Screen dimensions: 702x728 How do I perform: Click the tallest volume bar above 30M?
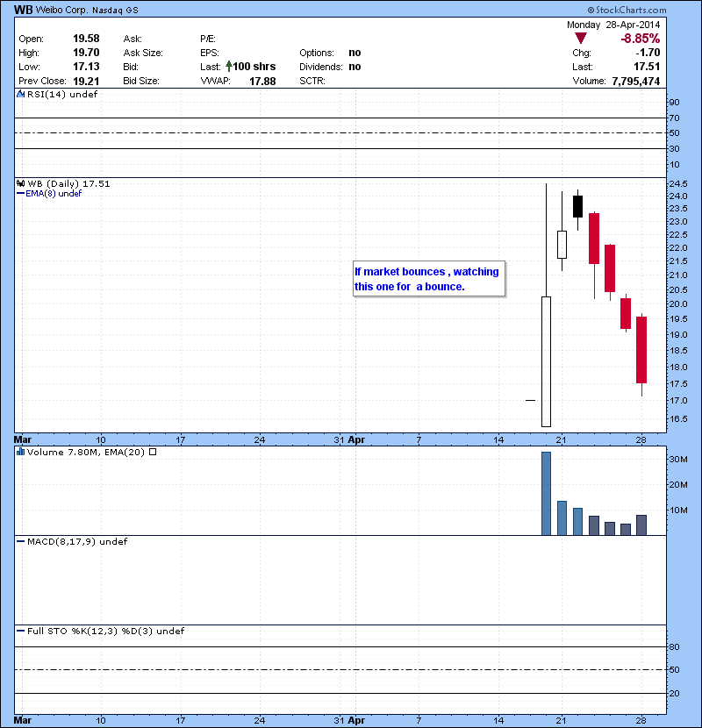click(x=547, y=494)
